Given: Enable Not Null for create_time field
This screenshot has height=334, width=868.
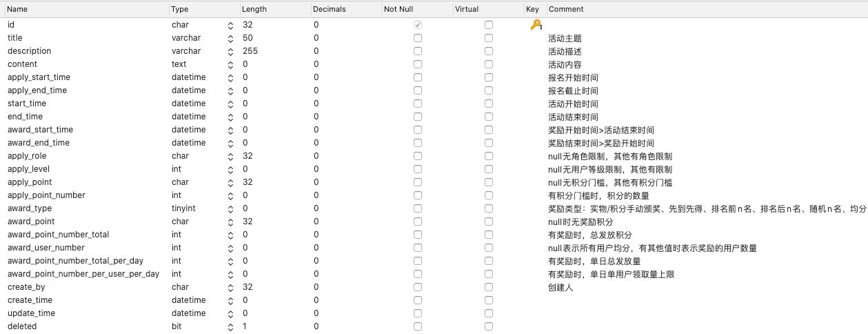Looking at the screenshot, I should pyautogui.click(x=417, y=300).
